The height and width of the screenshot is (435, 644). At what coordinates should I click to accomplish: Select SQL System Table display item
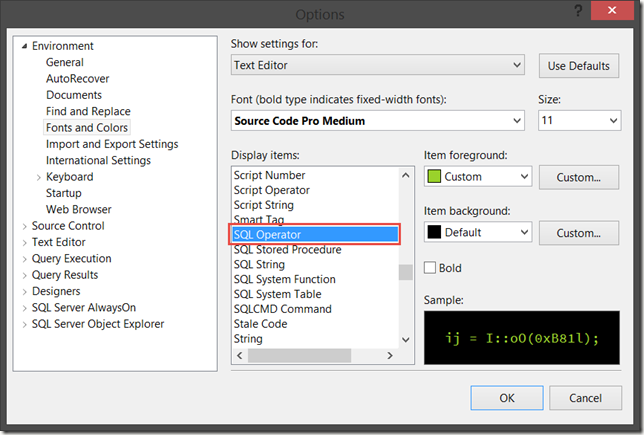(278, 294)
